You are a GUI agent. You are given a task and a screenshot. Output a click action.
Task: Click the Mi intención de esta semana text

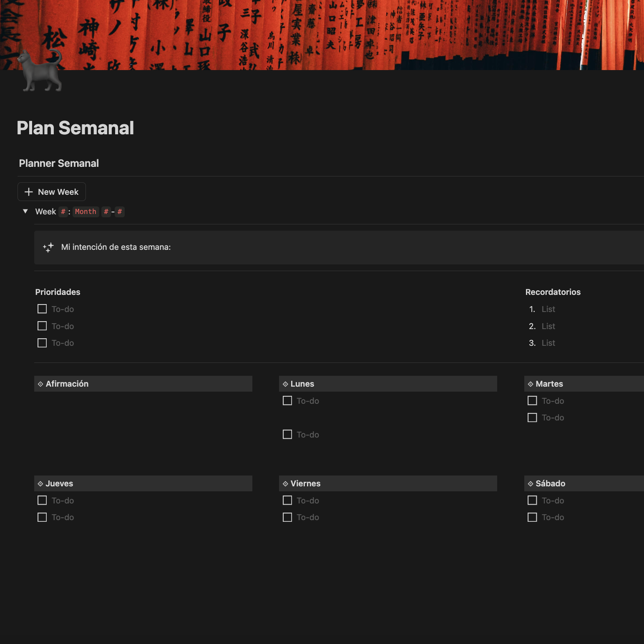coord(116,247)
